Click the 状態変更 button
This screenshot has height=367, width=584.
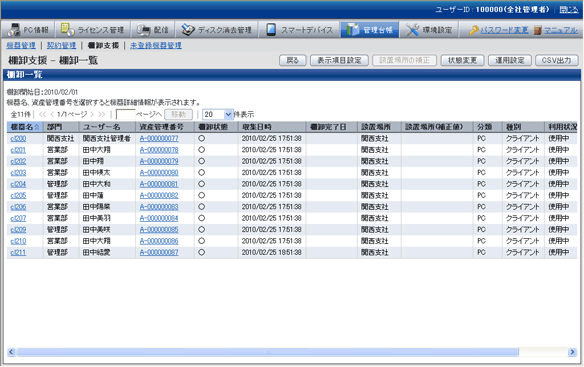click(x=462, y=60)
